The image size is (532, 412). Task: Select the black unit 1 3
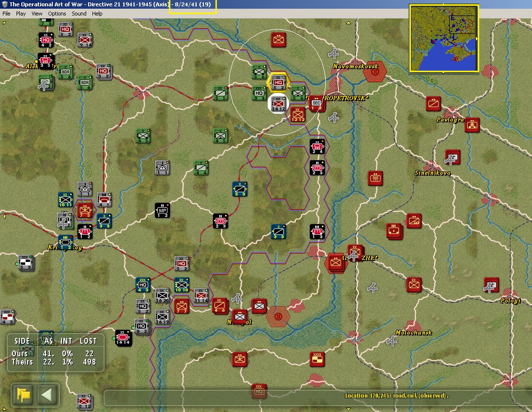317,232
